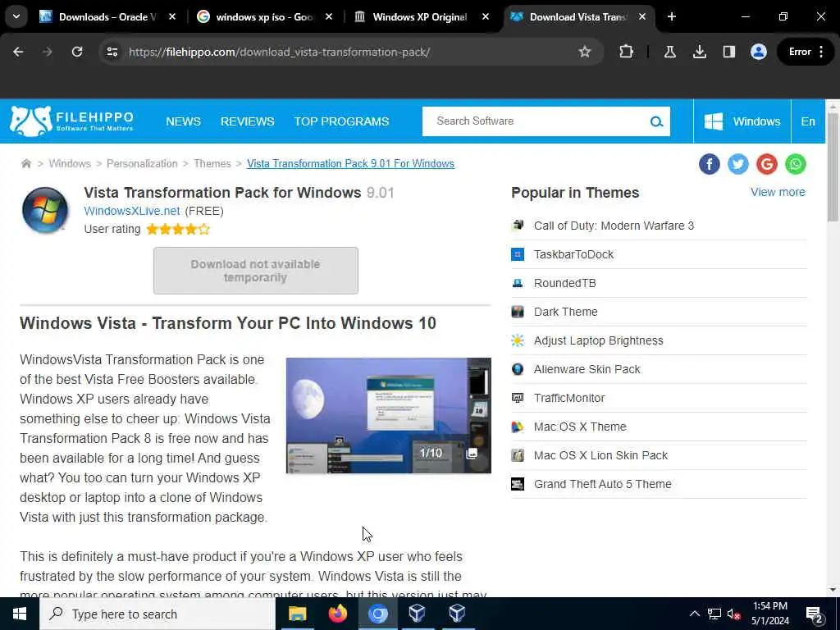
Task: Open the Error menu button
Action: pyautogui.click(x=806, y=52)
